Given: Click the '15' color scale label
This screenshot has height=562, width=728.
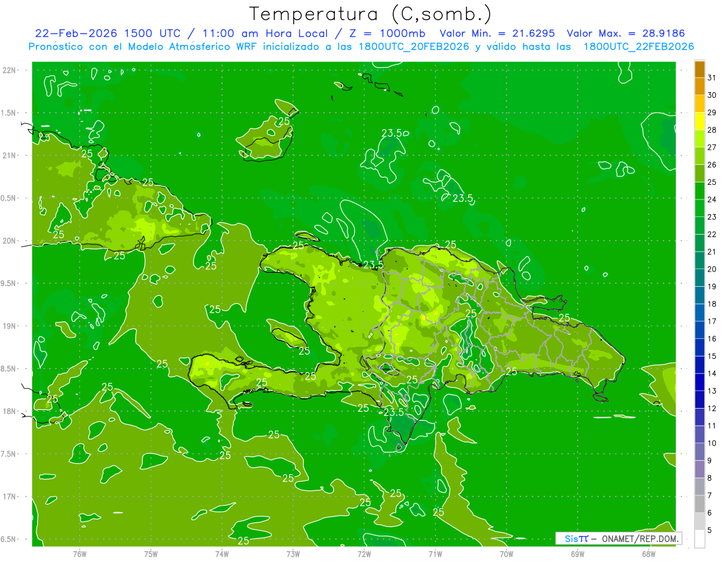Looking at the screenshot, I should coord(712,356).
